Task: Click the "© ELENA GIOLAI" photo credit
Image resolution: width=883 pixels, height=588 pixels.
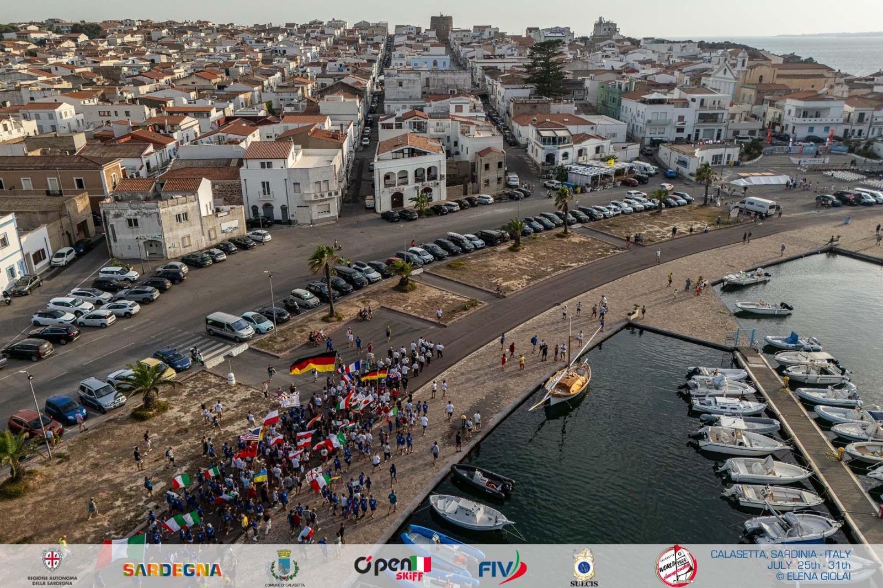Action: (813, 576)
